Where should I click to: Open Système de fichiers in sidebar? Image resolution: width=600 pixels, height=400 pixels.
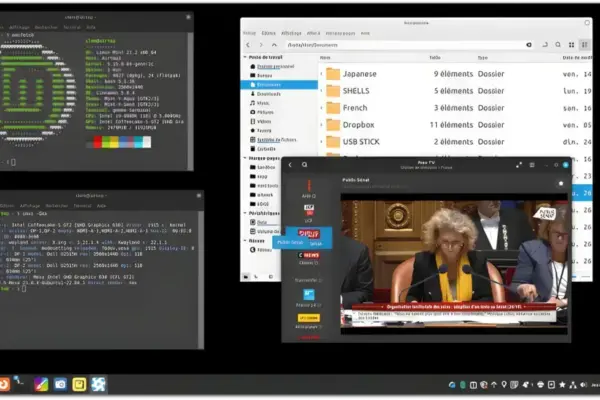(277, 140)
